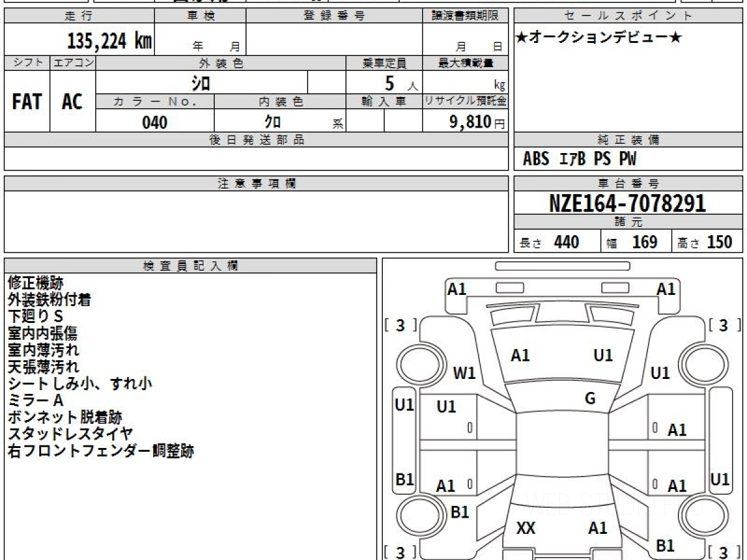Select the equipment text ABS エアB PS PW
This screenshot has width=747, height=560.
[x=580, y=159]
